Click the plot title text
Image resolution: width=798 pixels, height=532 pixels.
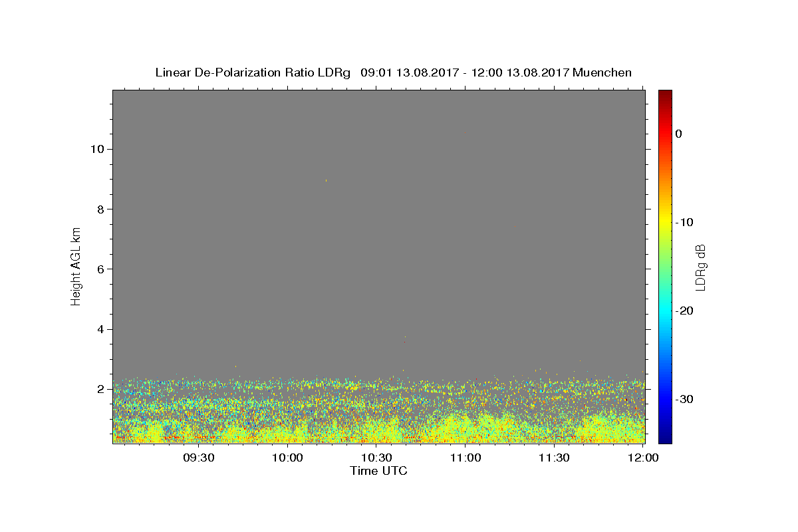pos(394,72)
